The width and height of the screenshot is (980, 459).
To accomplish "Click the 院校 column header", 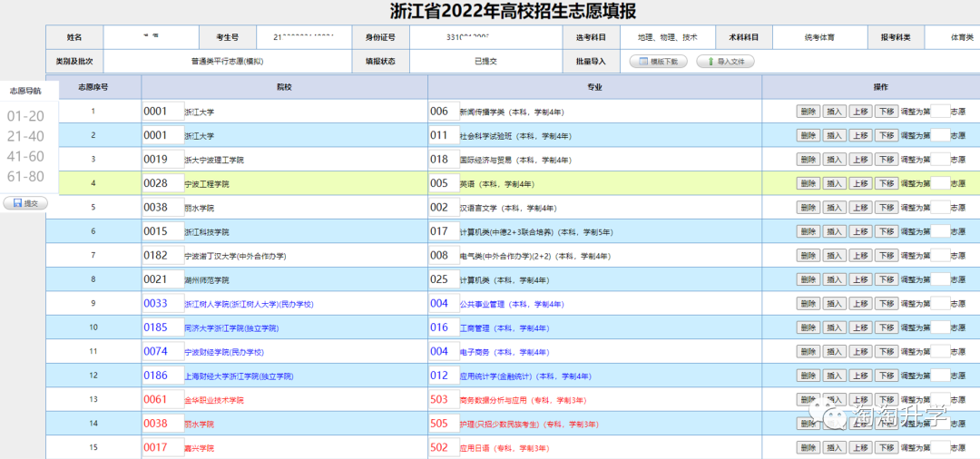I will pyautogui.click(x=284, y=87).
